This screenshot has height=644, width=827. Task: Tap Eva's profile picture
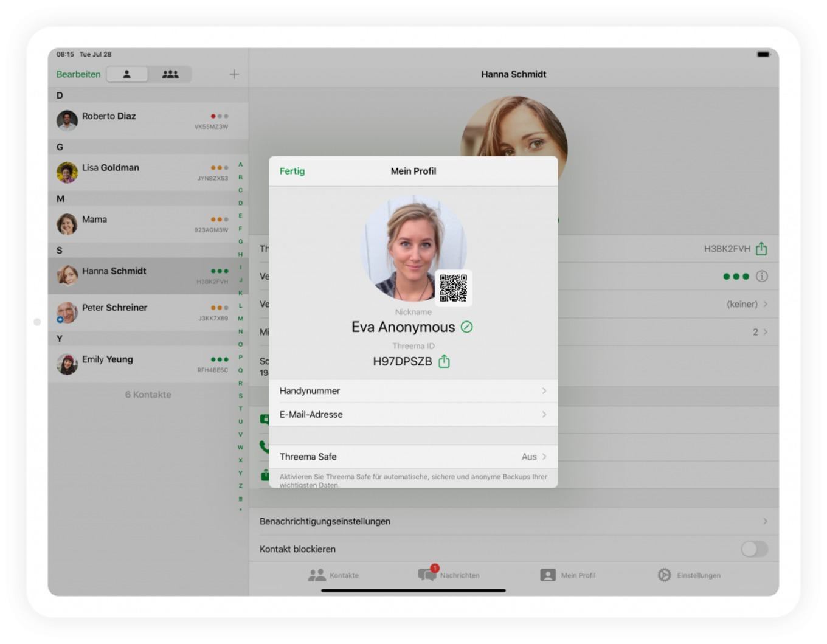coord(413,248)
